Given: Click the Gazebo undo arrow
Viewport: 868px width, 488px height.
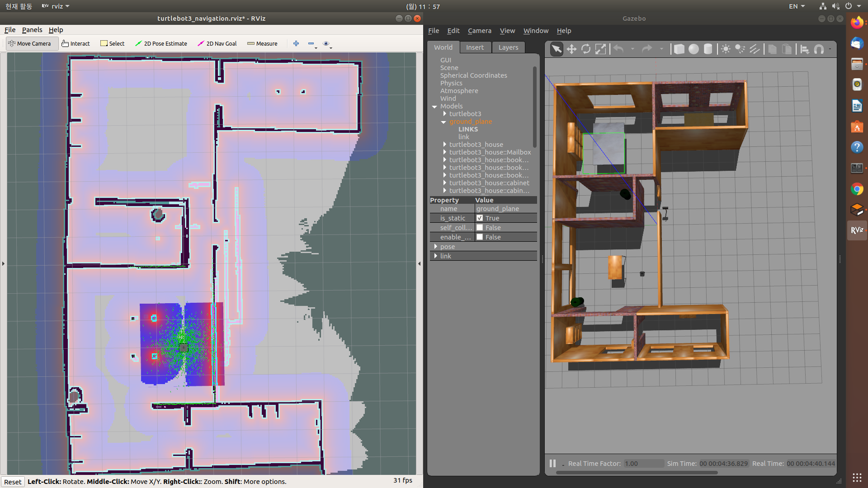Looking at the screenshot, I should tap(618, 49).
